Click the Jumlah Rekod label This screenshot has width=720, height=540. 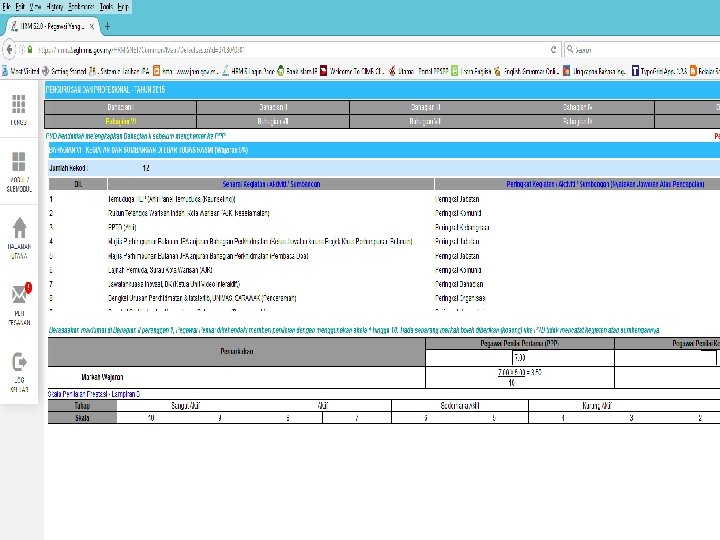pos(68,169)
